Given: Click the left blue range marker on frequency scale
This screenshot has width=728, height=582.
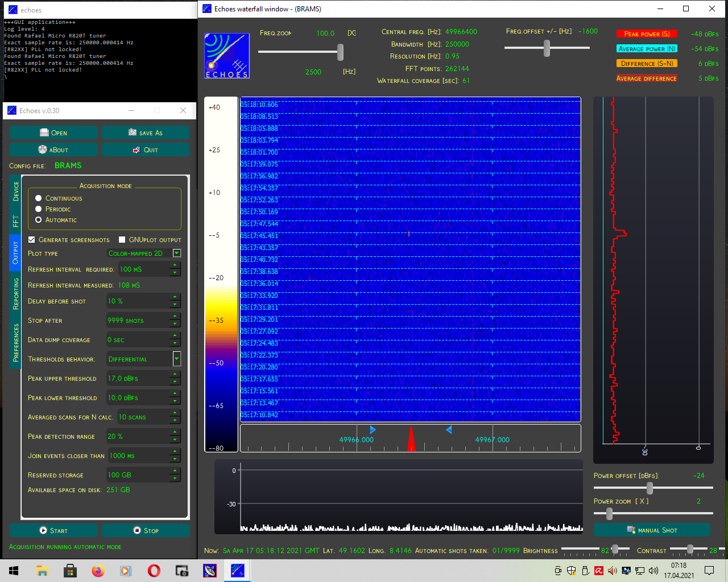Looking at the screenshot, I should [373, 430].
